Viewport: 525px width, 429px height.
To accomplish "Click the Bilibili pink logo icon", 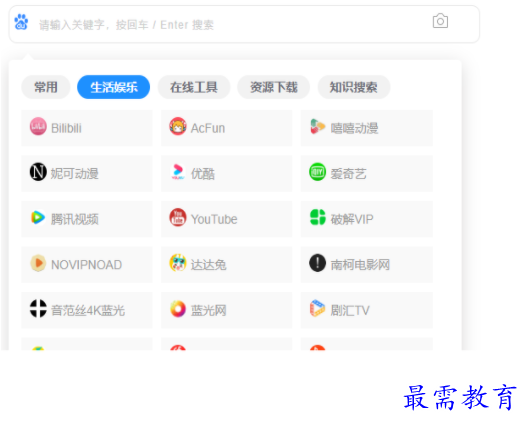I will pyautogui.click(x=38, y=126).
